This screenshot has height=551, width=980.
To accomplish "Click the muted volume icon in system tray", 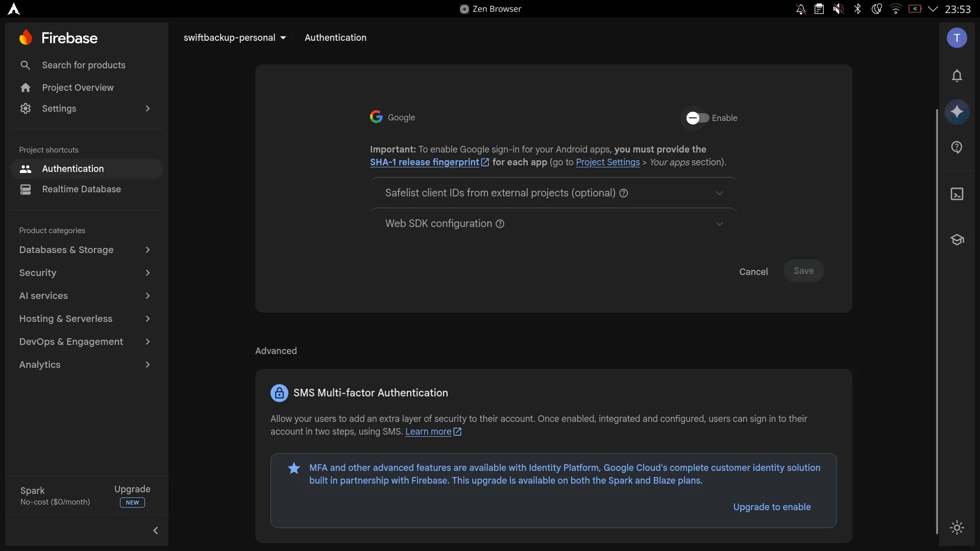I will (x=838, y=9).
